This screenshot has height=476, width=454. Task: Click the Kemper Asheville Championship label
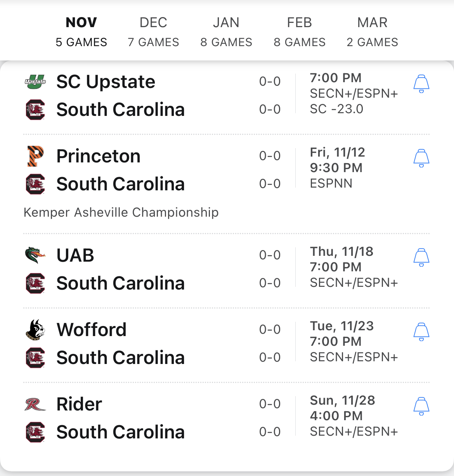pyautogui.click(x=121, y=212)
